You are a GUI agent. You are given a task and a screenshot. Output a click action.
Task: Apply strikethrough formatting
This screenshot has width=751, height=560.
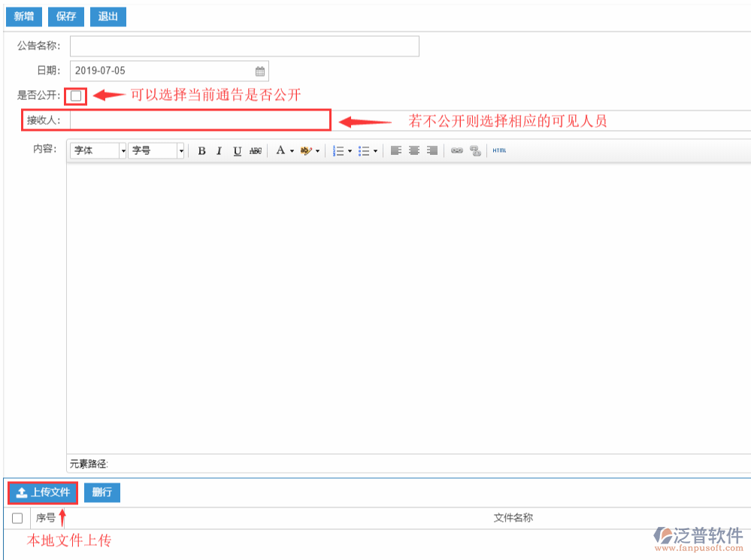255,150
